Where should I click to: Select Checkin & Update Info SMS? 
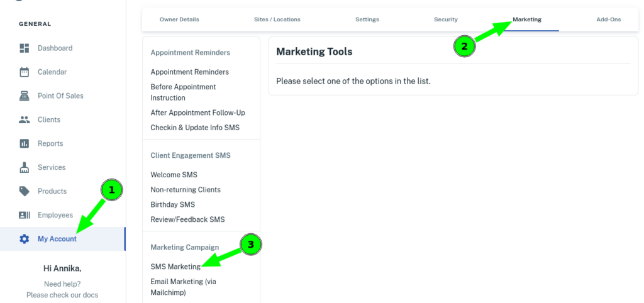point(195,128)
